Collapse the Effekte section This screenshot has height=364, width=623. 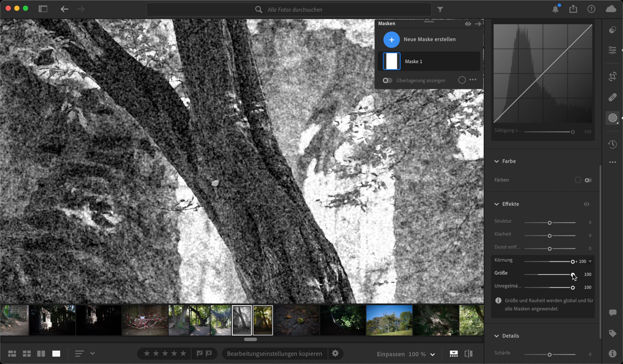496,204
